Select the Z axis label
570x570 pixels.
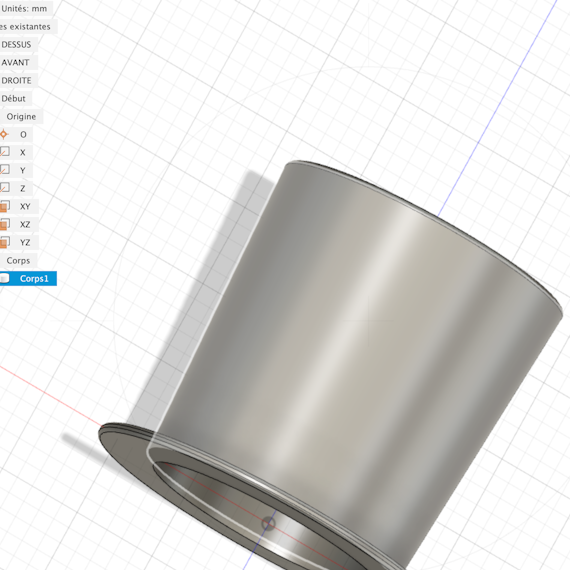[x=23, y=188]
